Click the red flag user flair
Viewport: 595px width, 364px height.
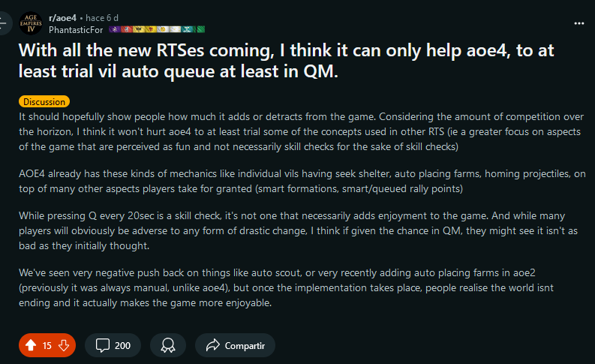pos(127,29)
